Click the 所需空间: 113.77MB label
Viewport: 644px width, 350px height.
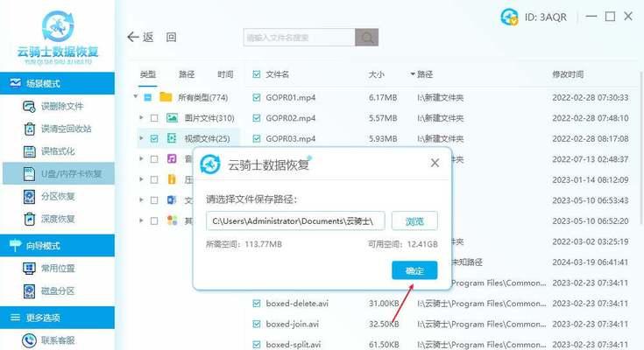(x=244, y=244)
